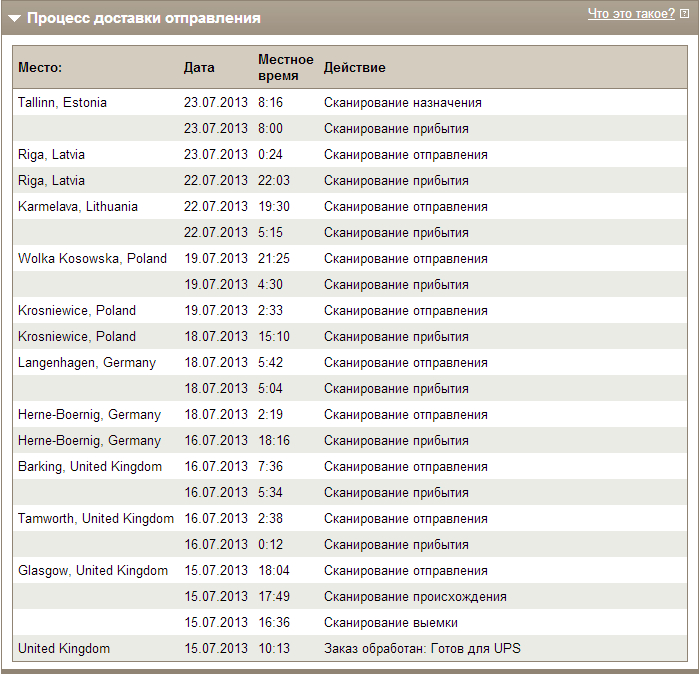
Task: Click the Сканирование назначения action text
Action: [x=402, y=102]
